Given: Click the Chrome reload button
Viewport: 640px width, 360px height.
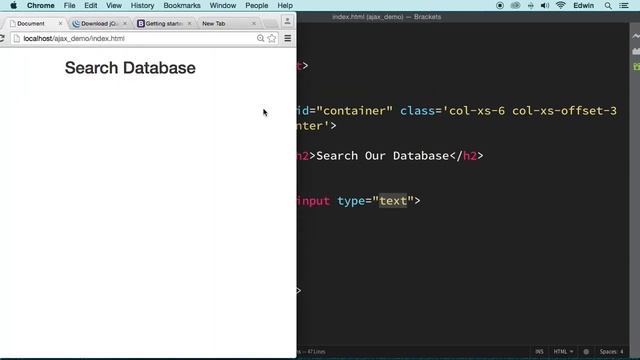Looking at the screenshot, I should tap(2, 38).
